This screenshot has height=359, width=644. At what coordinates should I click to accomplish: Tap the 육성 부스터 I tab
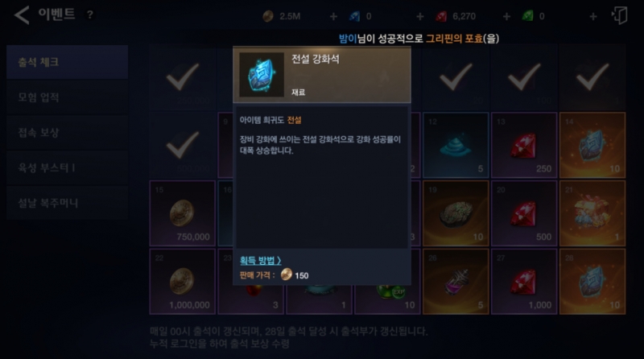tap(68, 167)
